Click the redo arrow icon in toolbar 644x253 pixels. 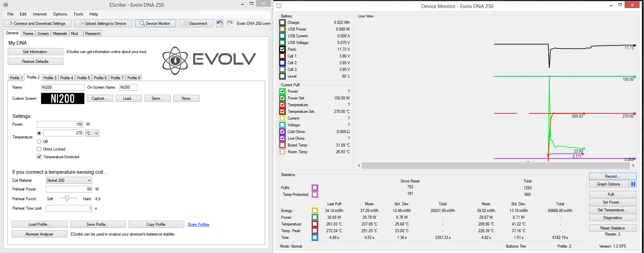(x=230, y=23)
